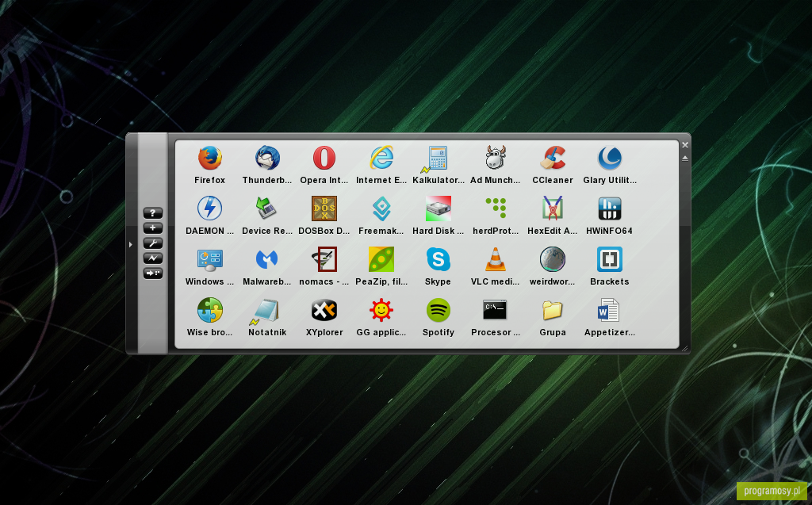Open herdProtect green dots icon
Viewport: 812px width, 505px height.
coord(495,209)
